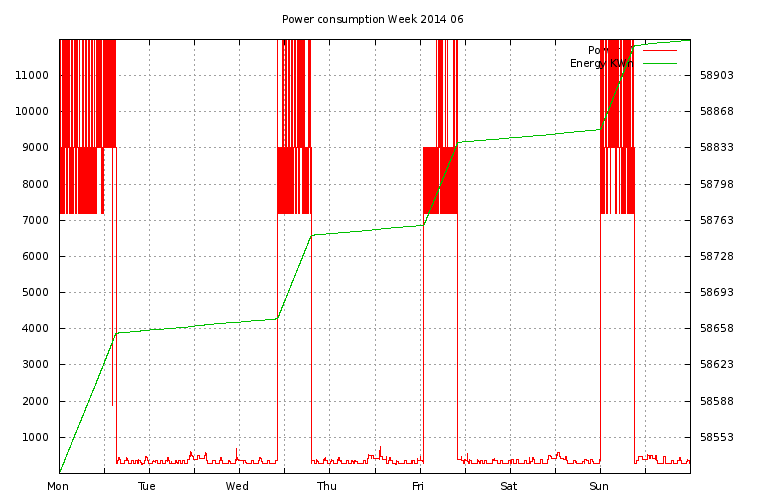Click the left axis value 6000
The height and width of the screenshot is (500, 768).
(x=35, y=256)
